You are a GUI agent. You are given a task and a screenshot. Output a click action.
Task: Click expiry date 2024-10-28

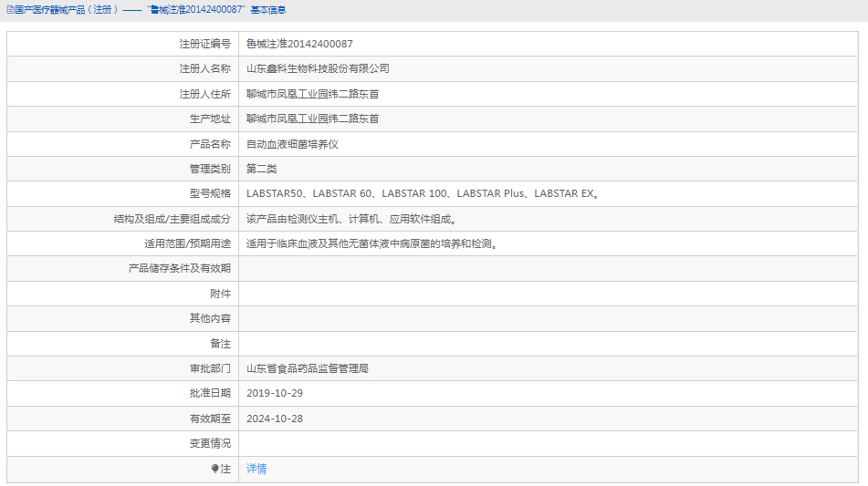tap(275, 419)
